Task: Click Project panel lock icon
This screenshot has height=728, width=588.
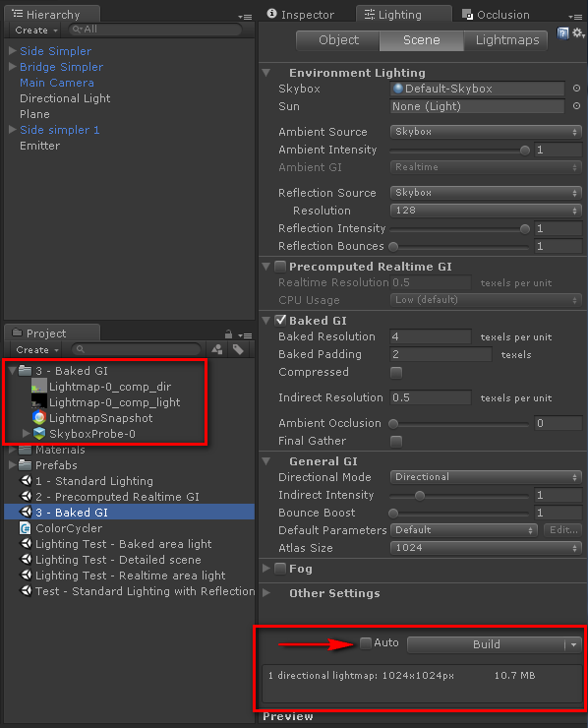Action: (228, 334)
